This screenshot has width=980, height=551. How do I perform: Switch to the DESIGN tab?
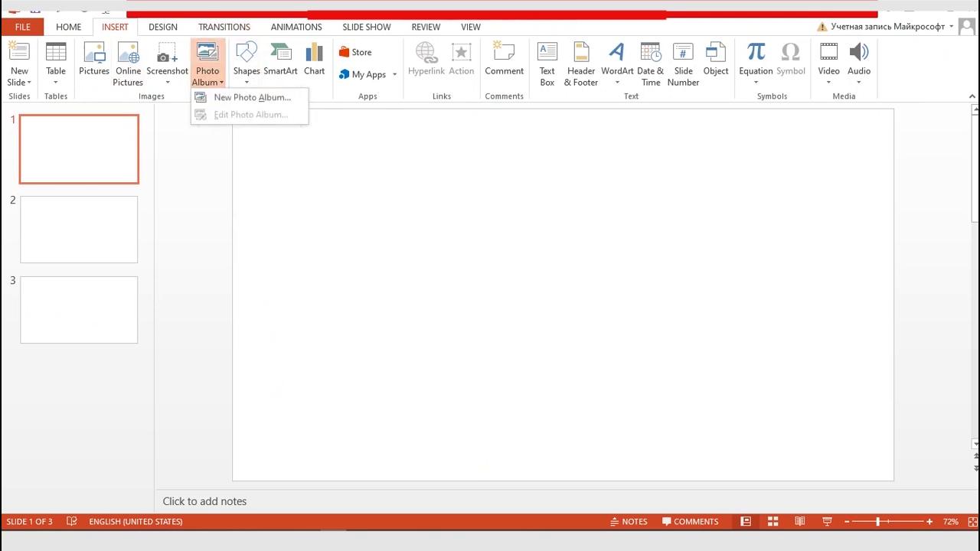coord(163,27)
